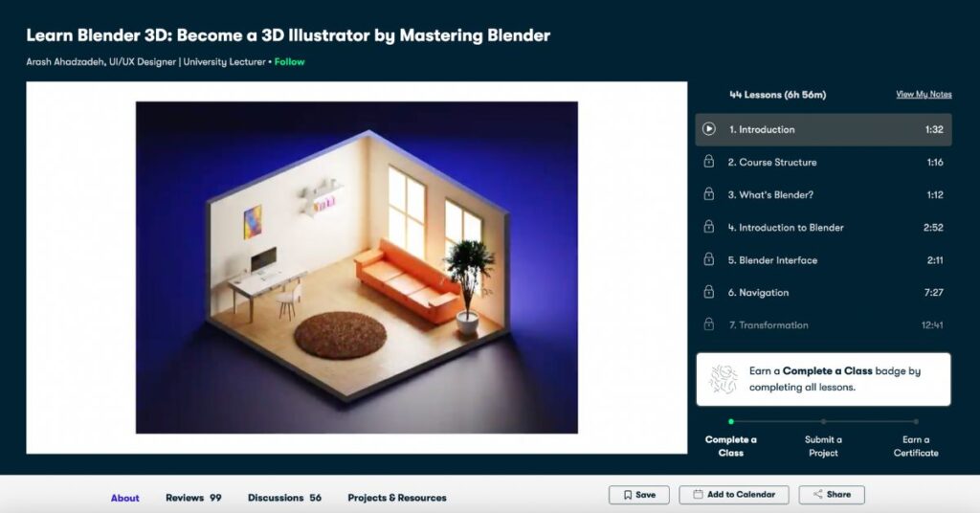Select lesson '5. Blender Interface'
This screenshot has width=980, height=513.
pyautogui.click(x=823, y=260)
